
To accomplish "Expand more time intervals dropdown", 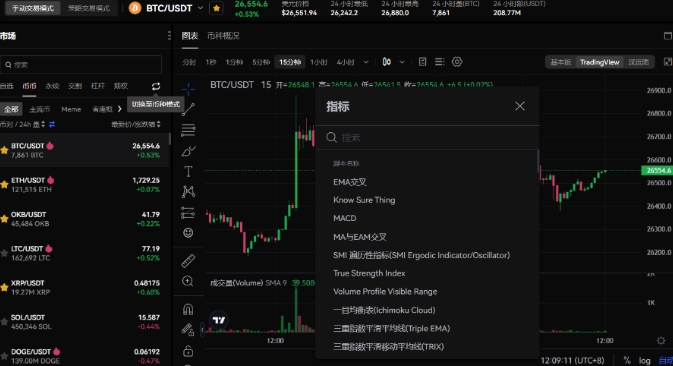I will (x=366, y=62).
